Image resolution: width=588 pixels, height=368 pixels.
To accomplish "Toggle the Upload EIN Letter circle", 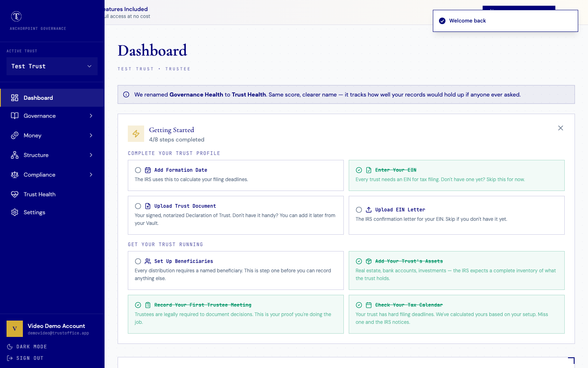I will point(359,210).
